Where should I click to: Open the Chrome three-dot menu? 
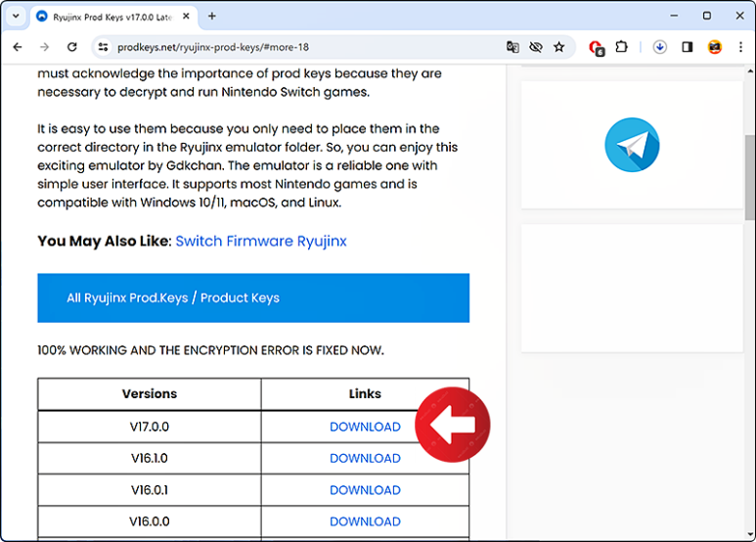pyautogui.click(x=741, y=47)
